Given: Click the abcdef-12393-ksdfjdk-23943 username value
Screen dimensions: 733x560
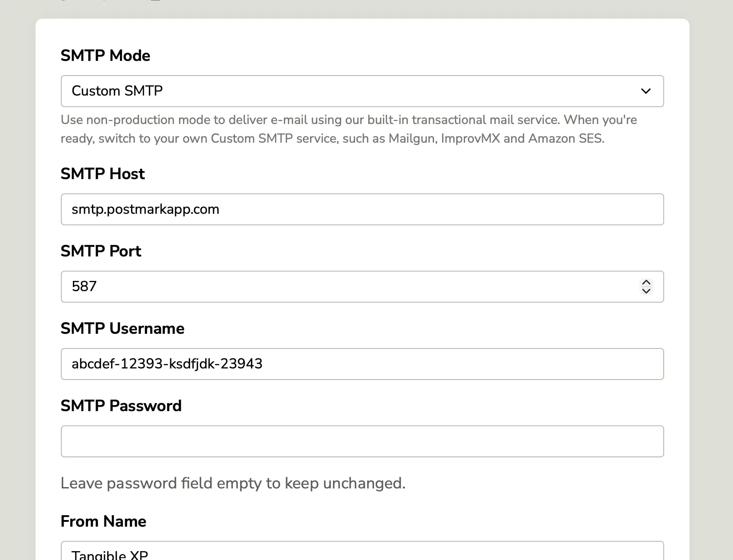Looking at the screenshot, I should pos(167,364).
